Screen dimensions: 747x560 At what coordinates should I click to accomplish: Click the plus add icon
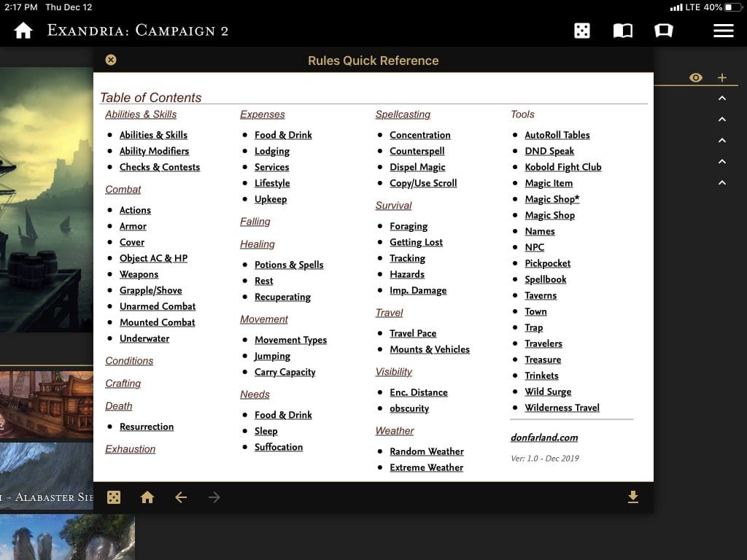(x=722, y=77)
